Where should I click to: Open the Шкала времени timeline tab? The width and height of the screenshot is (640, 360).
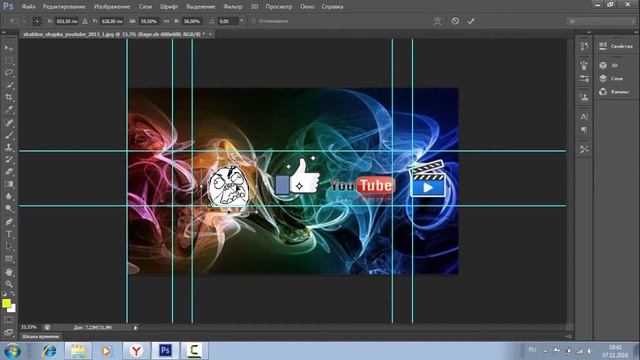tap(40, 337)
